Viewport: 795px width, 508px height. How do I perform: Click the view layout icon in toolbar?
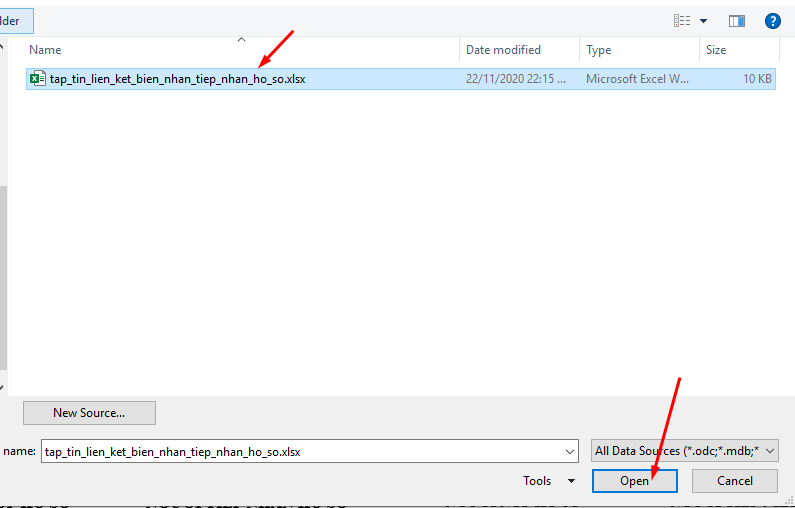[682, 20]
